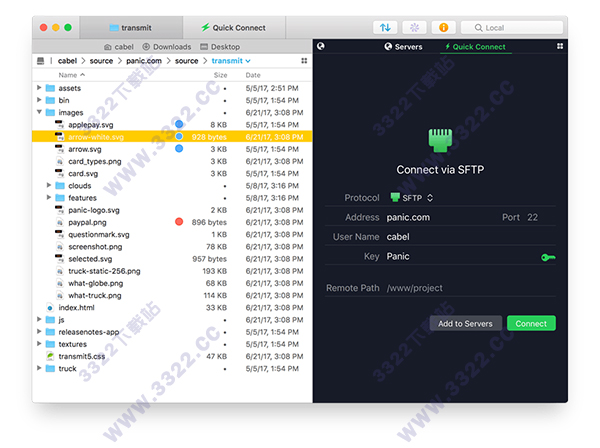Navigate to panic.com in path bar
Viewport: 600px width, 448px height.
(x=144, y=61)
